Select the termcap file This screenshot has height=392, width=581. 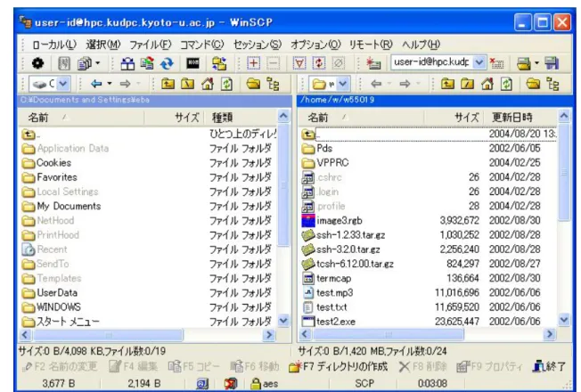pos(327,278)
